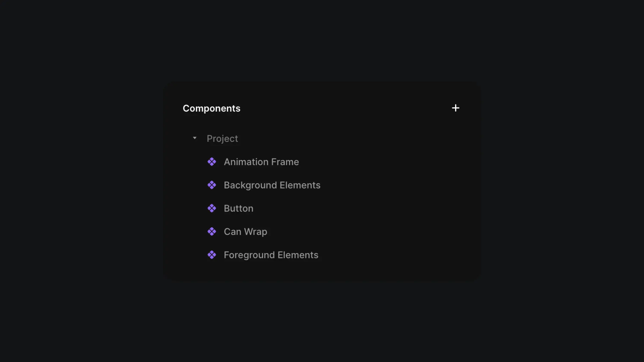Open the Can Wrap component entry
Screen dimensions: 644x362
[x=245, y=231]
